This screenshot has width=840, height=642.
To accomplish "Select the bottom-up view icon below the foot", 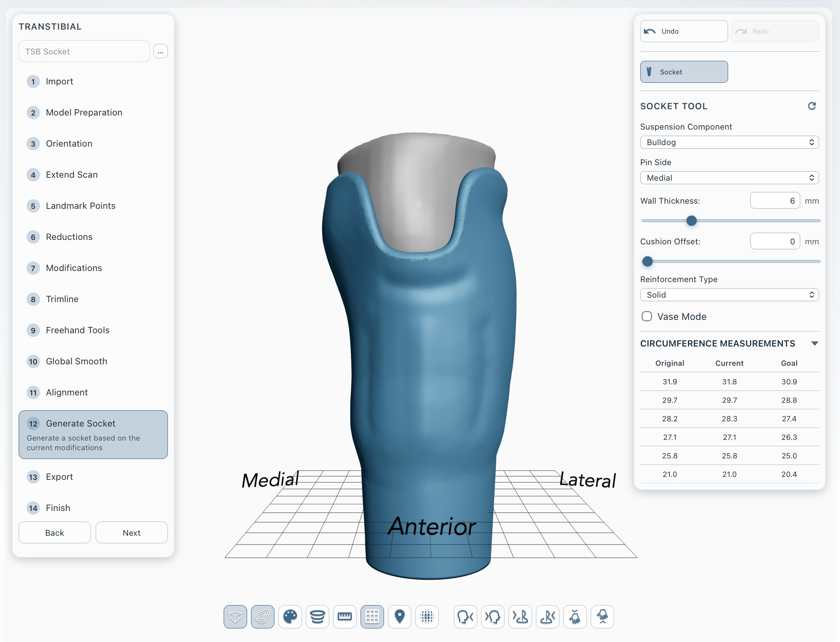I will pos(602,616).
